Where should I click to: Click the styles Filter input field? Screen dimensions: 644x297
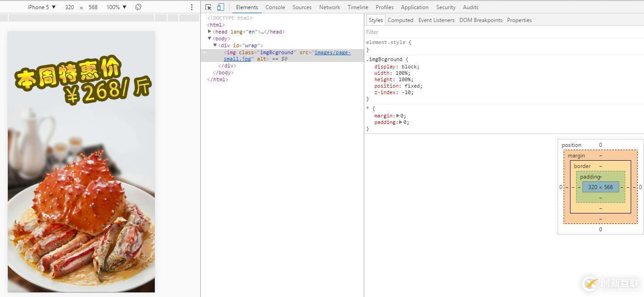point(504,32)
